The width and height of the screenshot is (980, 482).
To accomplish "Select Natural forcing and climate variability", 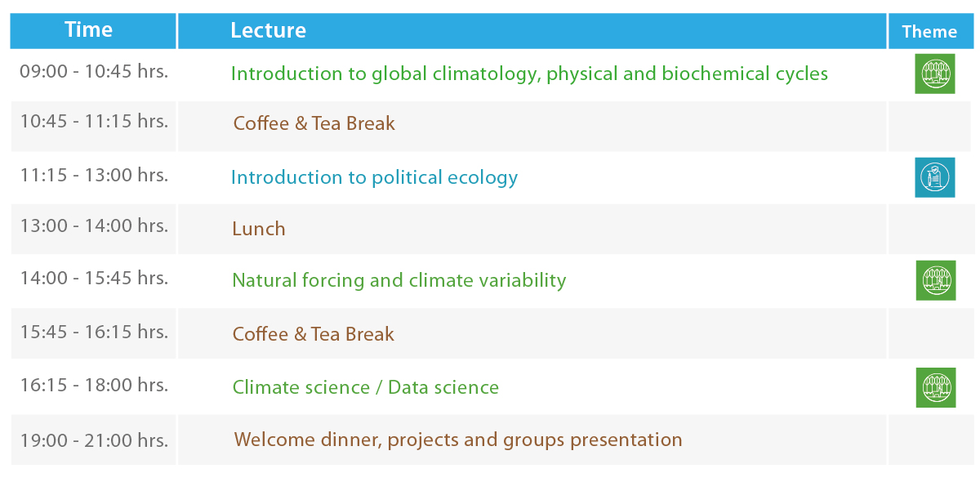I will click(399, 280).
